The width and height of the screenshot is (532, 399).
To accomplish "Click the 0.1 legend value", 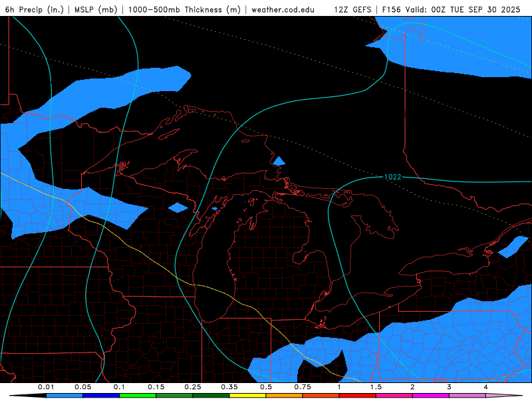I will [x=119, y=387].
